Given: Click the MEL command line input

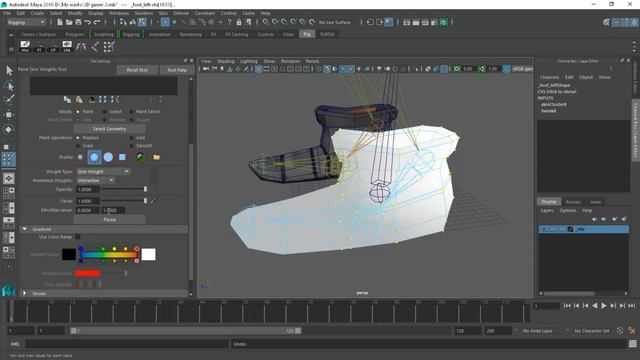Looking at the screenshot, I should tap(126, 344).
